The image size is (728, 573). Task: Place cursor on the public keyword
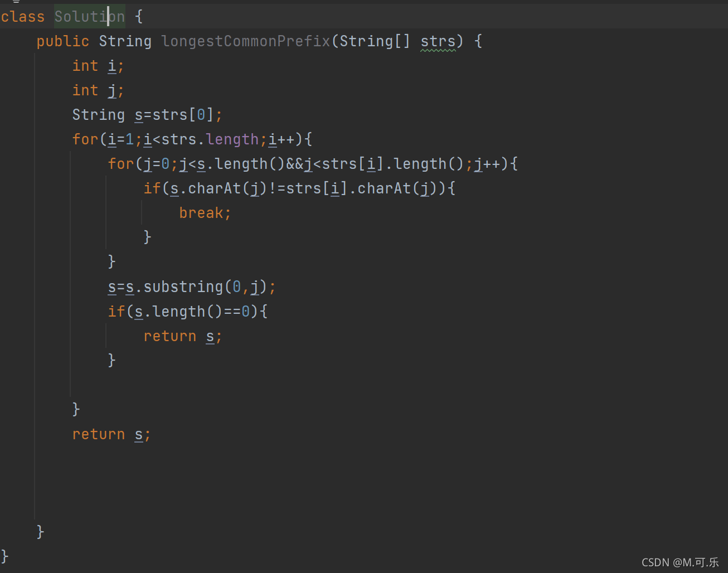pyautogui.click(x=62, y=41)
